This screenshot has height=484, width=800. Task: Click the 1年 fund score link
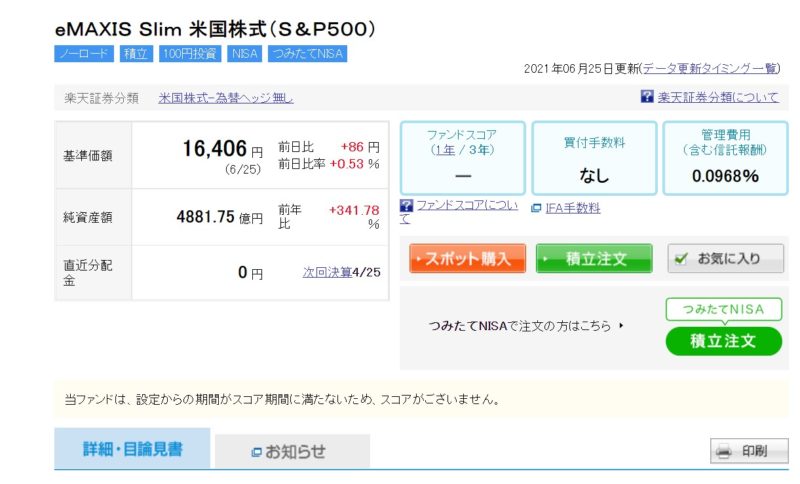pos(444,149)
